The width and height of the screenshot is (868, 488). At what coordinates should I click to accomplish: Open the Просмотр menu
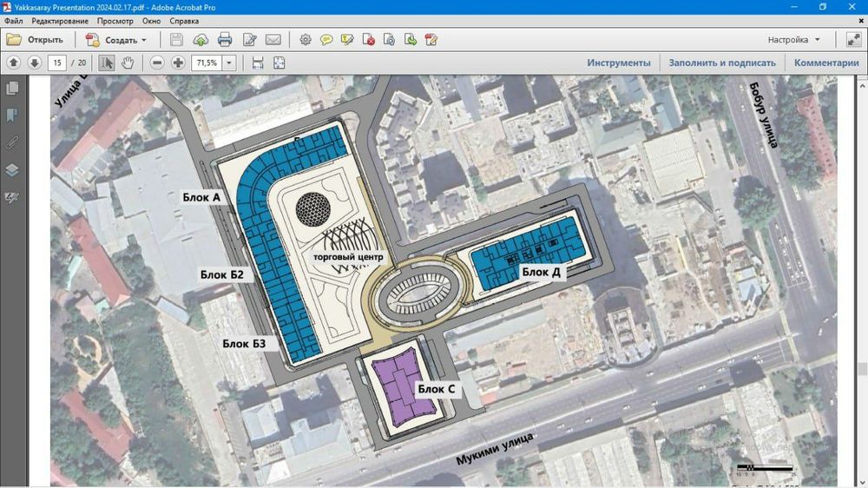click(x=115, y=21)
